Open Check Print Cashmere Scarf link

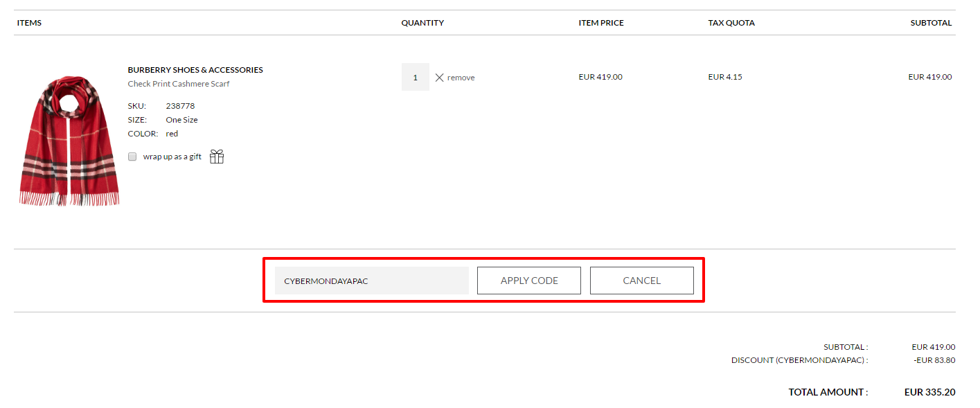click(x=179, y=84)
